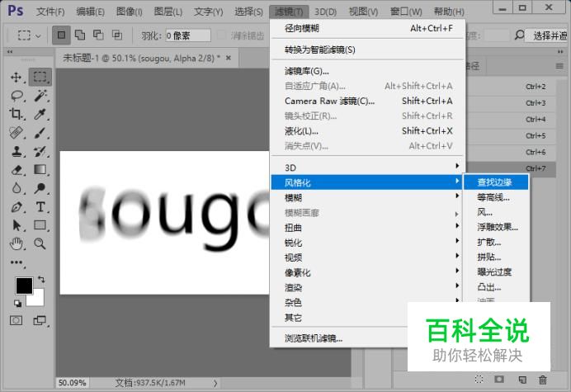
Task: Open the Filter Gallery (滤镜库) entry
Action: click(368, 71)
